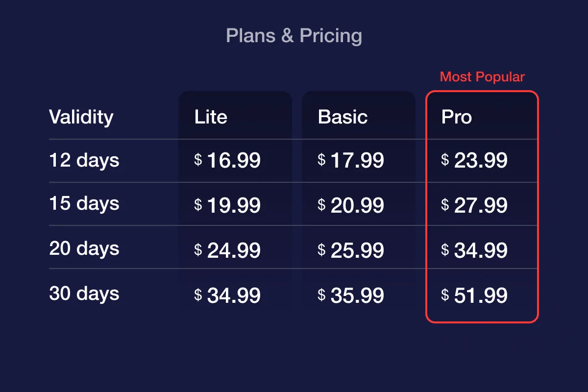Pick the Lite 15 days $19.99 option

click(227, 205)
